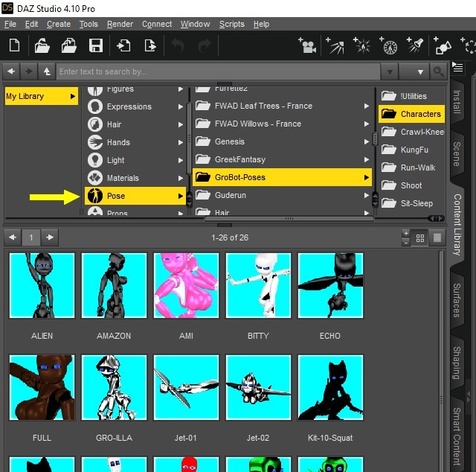Open the Create menu
Screen dimensions: 476x472
(59, 24)
